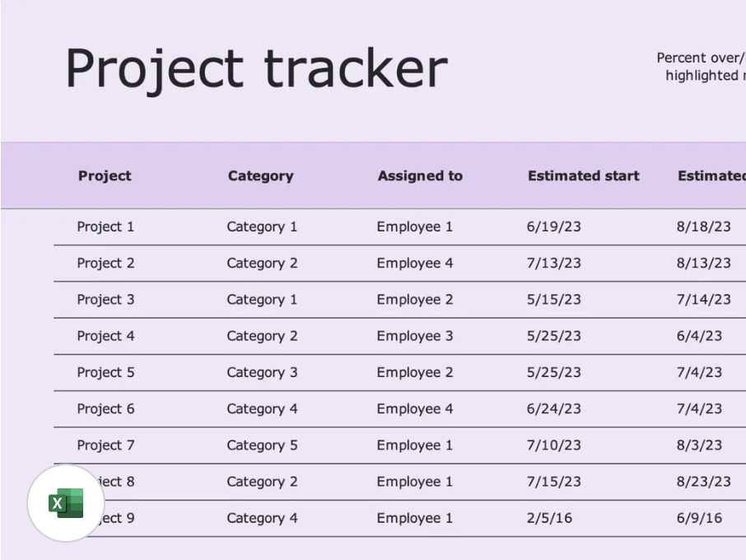Click the Project column header
This screenshot has width=746, height=560.
pyautogui.click(x=105, y=175)
